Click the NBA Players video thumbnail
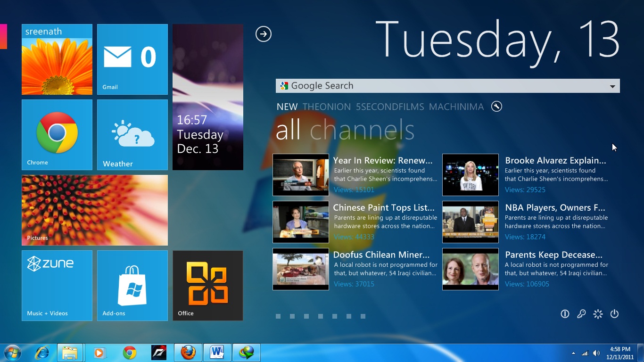This screenshot has width=644, height=362. pos(471,222)
